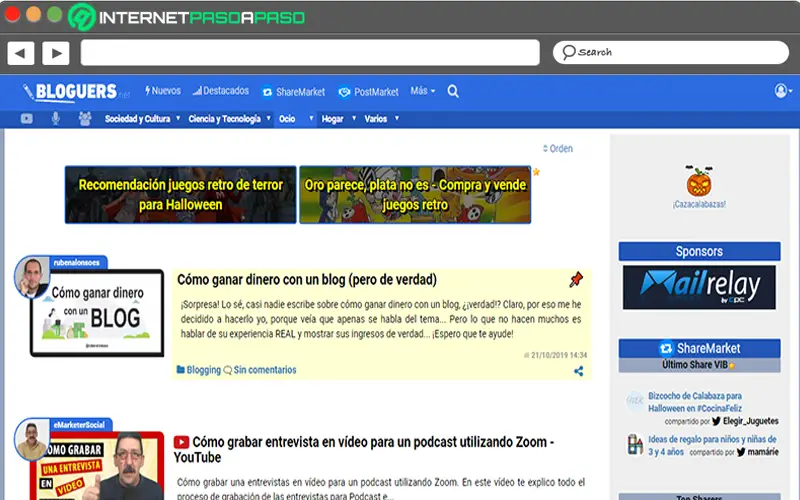This screenshot has height=500, width=800.
Task: Open the Destacados section
Action: pos(221,91)
